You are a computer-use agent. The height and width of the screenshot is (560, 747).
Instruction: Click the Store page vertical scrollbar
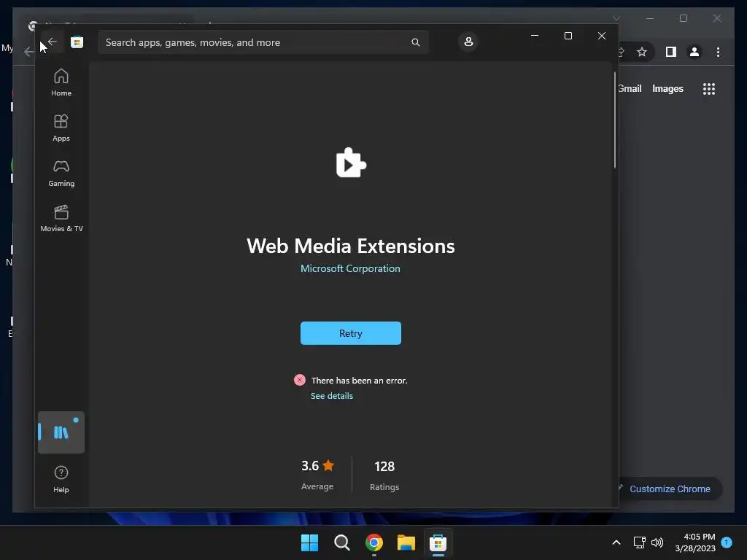click(x=614, y=120)
